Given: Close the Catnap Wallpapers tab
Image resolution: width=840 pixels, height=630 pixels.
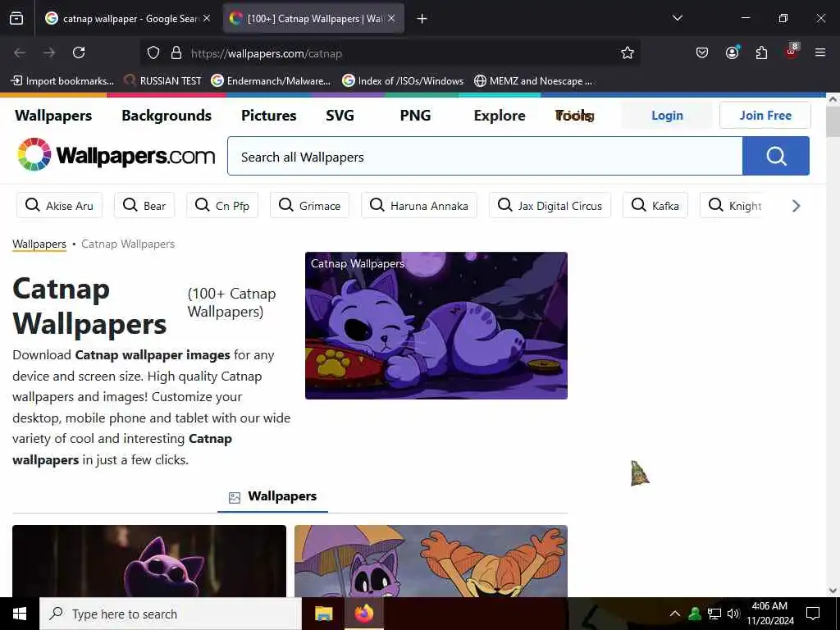Looking at the screenshot, I should (391, 18).
